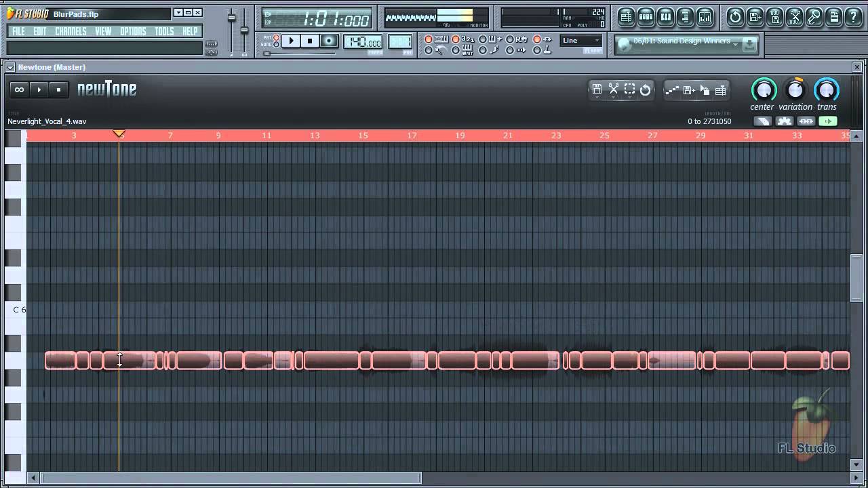Click NewTone drag sample selection icon

click(x=705, y=89)
